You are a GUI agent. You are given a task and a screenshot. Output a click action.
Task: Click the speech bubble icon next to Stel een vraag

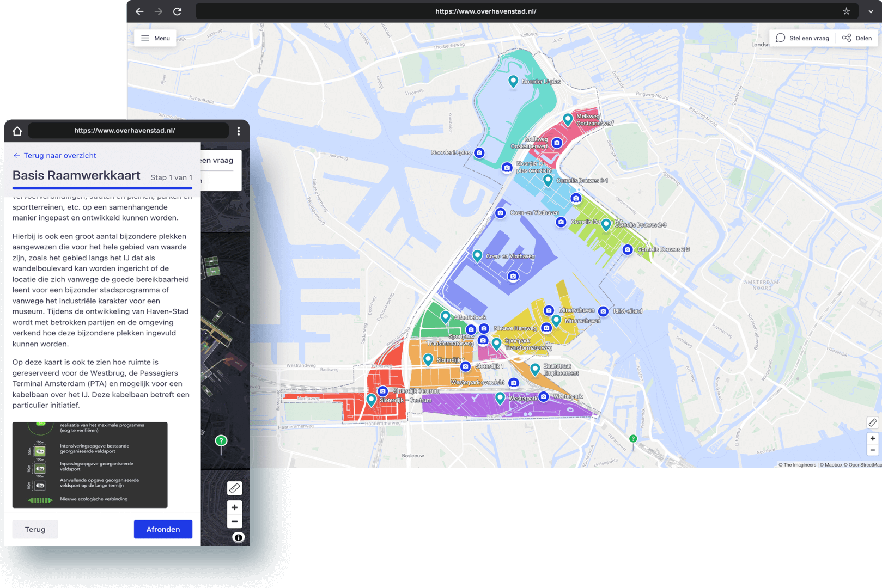pos(780,38)
